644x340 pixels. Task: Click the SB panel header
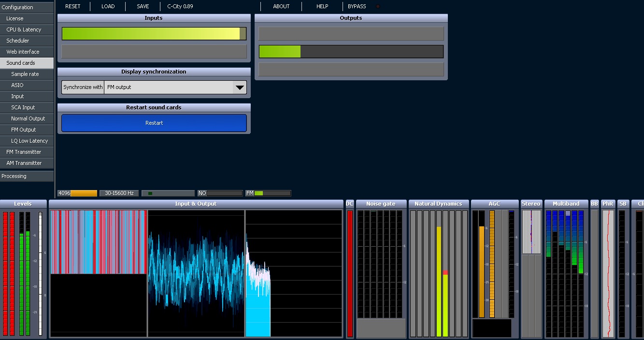[x=623, y=204]
